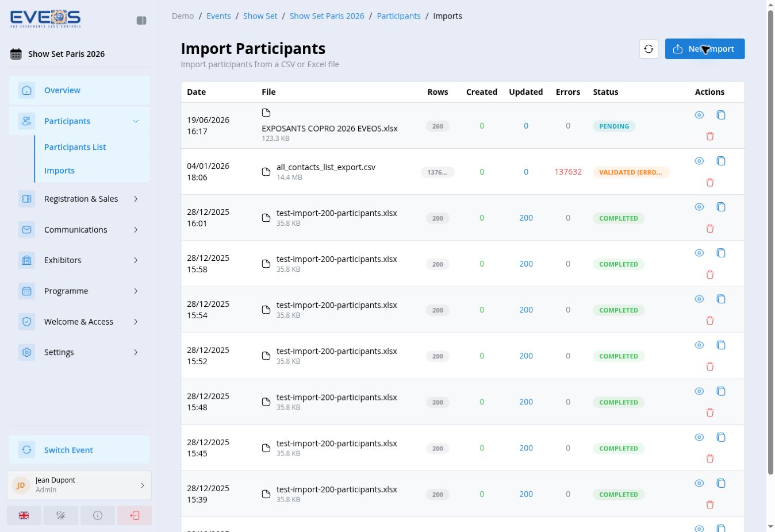Delete the 28/12/2025 16:01 import
This screenshot has width=775, height=532.
pyautogui.click(x=710, y=228)
